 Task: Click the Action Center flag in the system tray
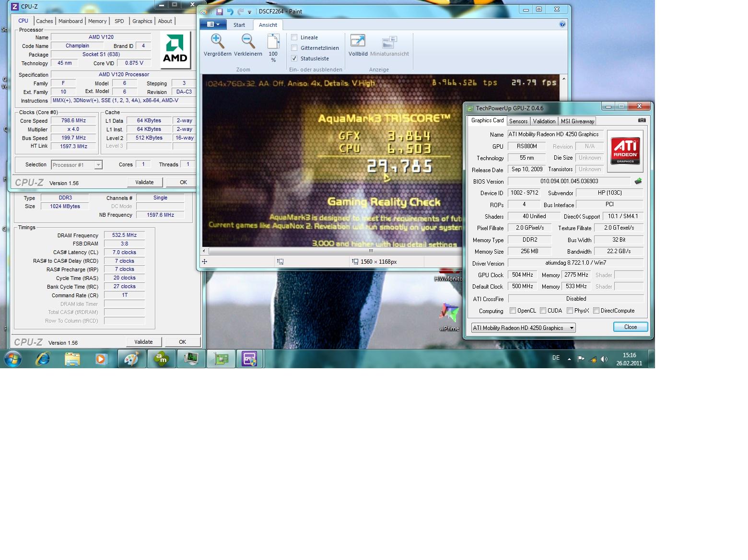tap(581, 359)
